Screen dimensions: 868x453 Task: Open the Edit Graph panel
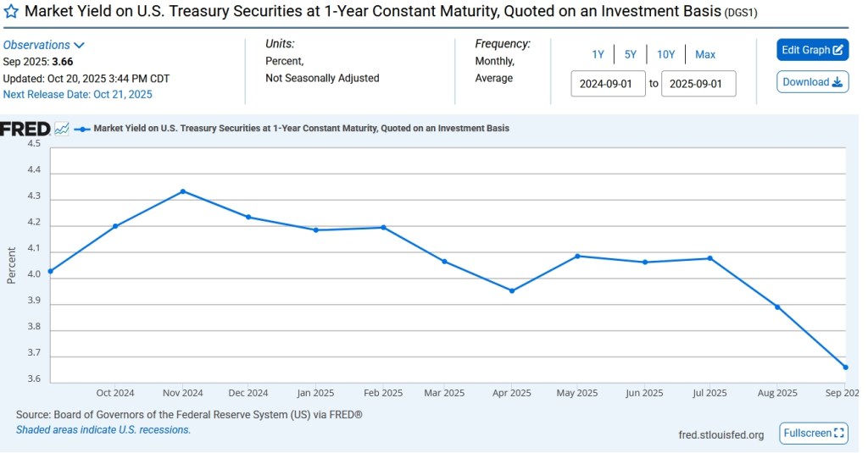pyautogui.click(x=812, y=50)
